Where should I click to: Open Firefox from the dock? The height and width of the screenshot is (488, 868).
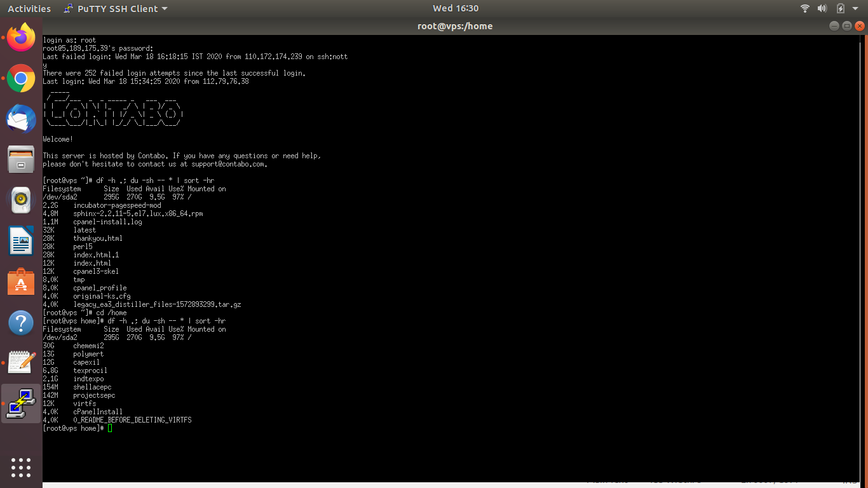pos(21,38)
